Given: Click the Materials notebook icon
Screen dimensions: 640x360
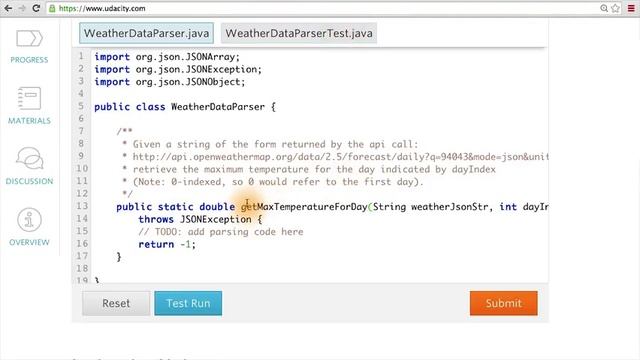Looking at the screenshot, I should pyautogui.click(x=29, y=98).
